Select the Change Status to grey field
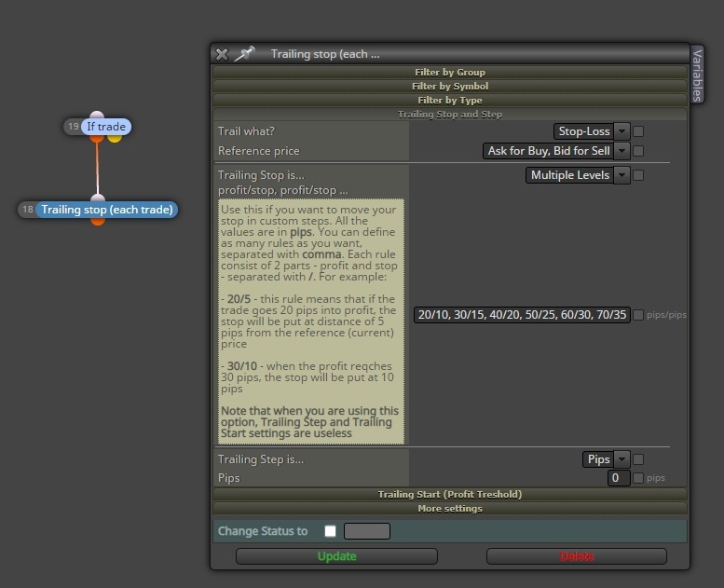 (366, 531)
